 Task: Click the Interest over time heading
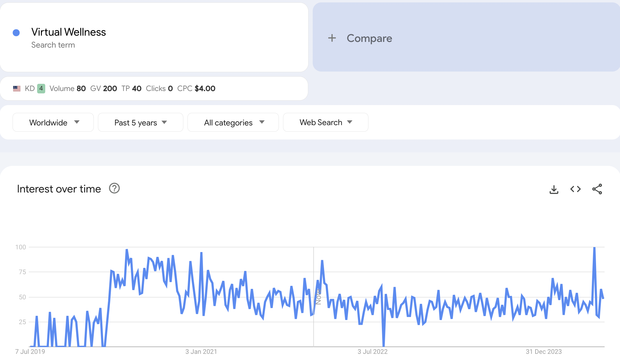[x=59, y=189]
